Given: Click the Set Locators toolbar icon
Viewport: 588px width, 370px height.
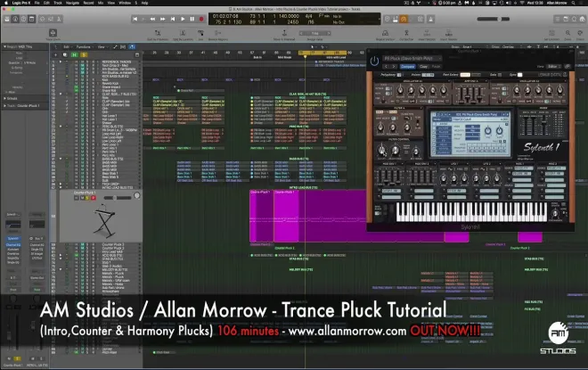Looking at the screenshot, I should [x=551, y=33].
